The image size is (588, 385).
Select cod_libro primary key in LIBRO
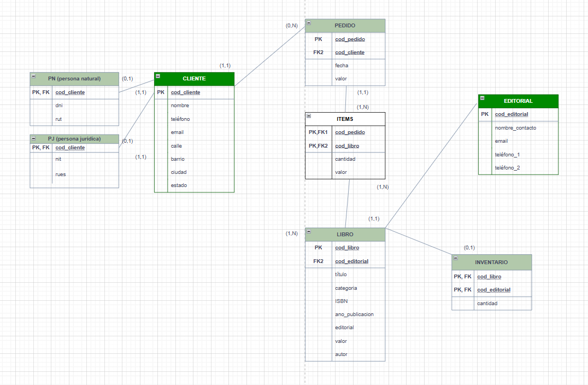pos(347,248)
